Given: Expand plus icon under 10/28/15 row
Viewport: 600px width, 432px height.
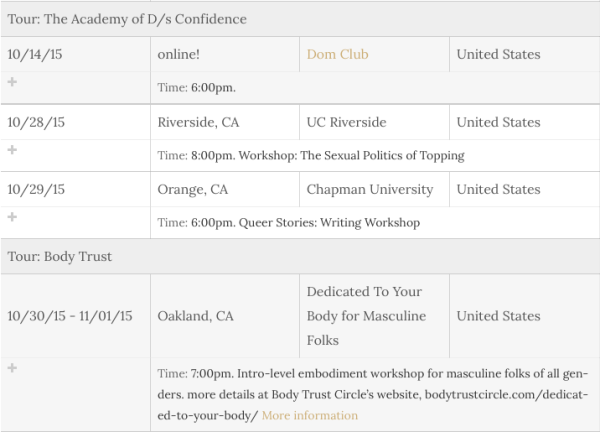Looking at the screenshot, I should (12, 150).
